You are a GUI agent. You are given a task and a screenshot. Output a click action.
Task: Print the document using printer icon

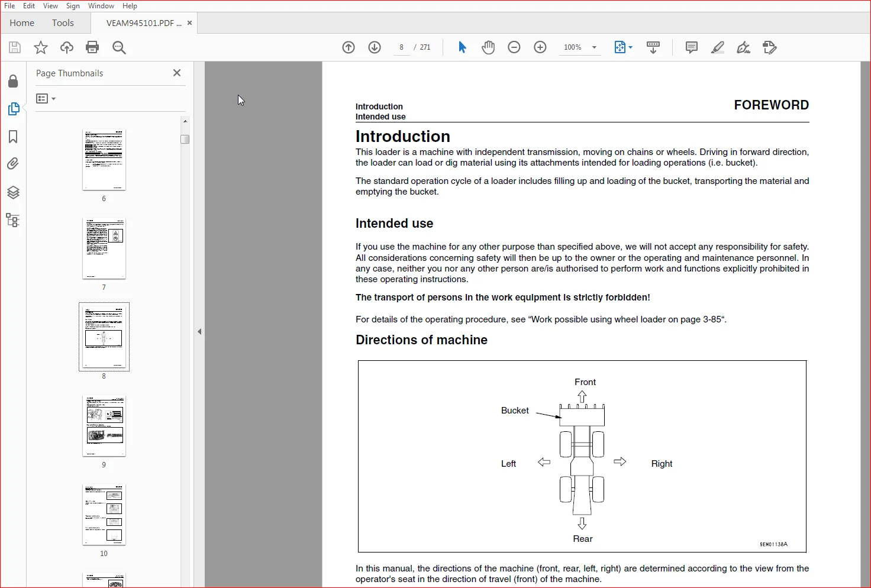click(x=92, y=47)
